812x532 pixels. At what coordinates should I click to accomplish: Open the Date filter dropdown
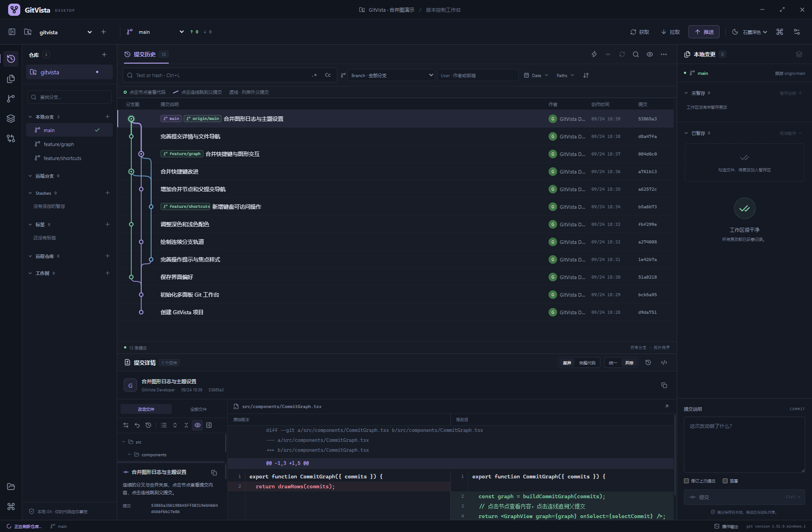[x=536, y=75]
